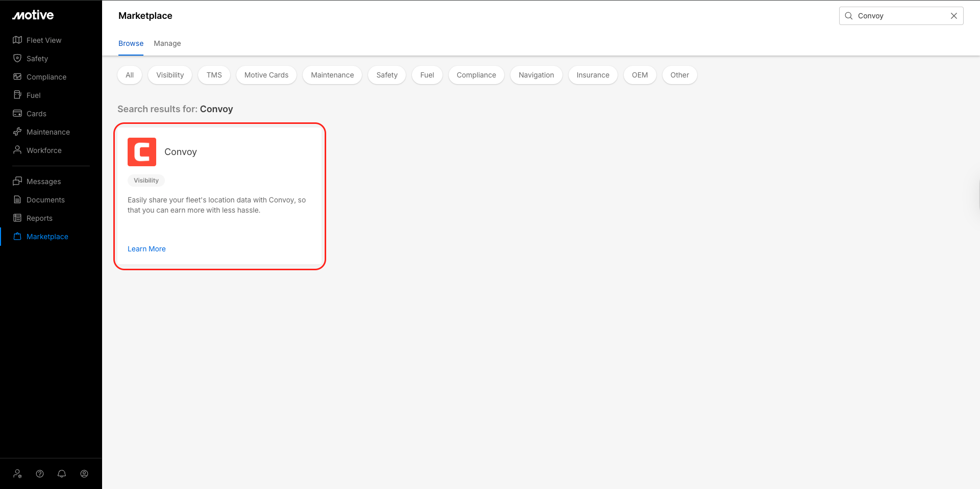Viewport: 980px width, 489px height.
Task: Open Maintenance section in sidebar
Action: [48, 132]
